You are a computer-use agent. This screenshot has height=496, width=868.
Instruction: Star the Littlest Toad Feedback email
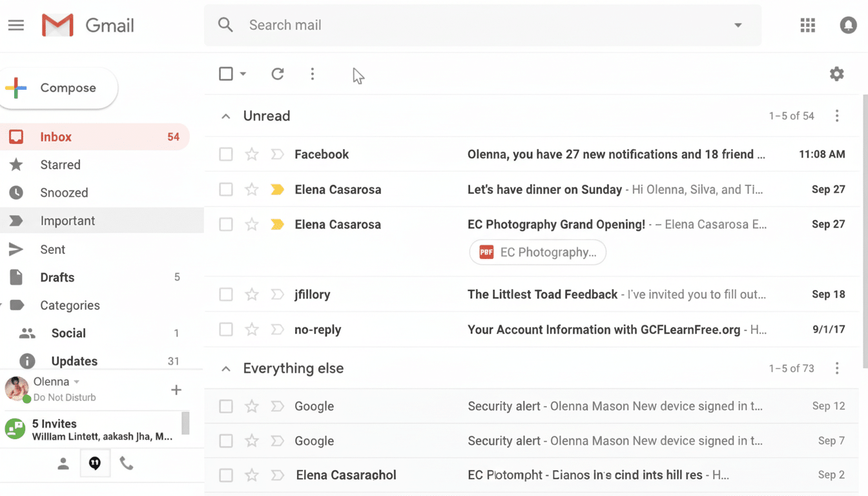pos(251,294)
